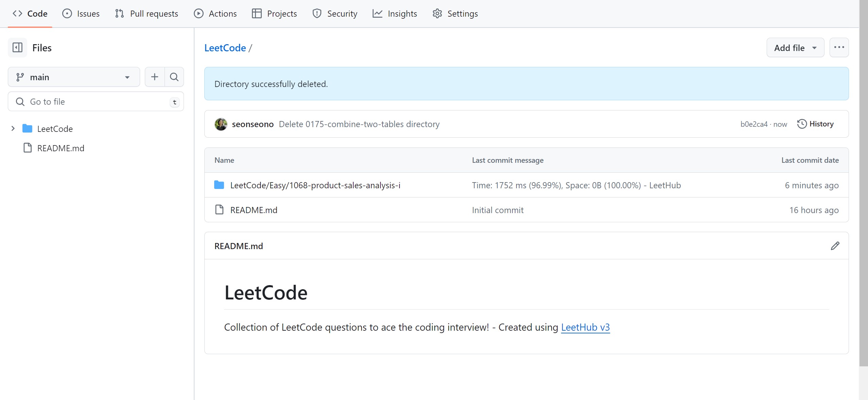Follow the LeetHub v3 link
This screenshot has height=400, width=868.
[x=585, y=327]
